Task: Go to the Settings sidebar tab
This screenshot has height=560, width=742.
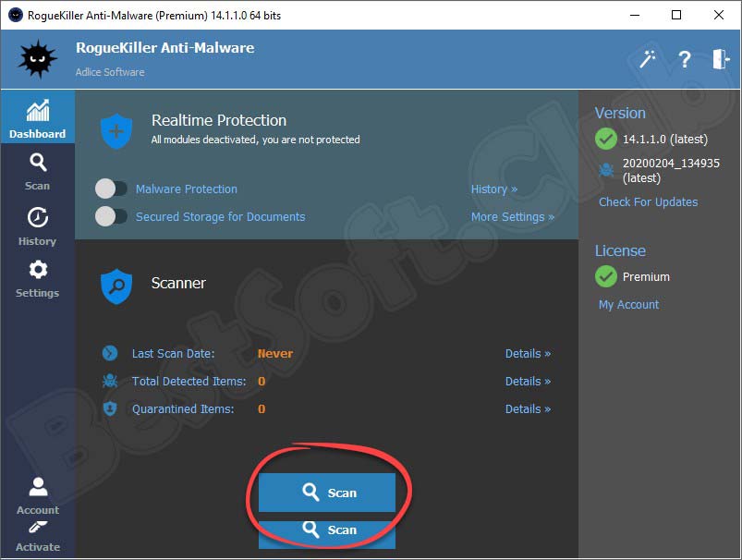Action: pyautogui.click(x=37, y=279)
